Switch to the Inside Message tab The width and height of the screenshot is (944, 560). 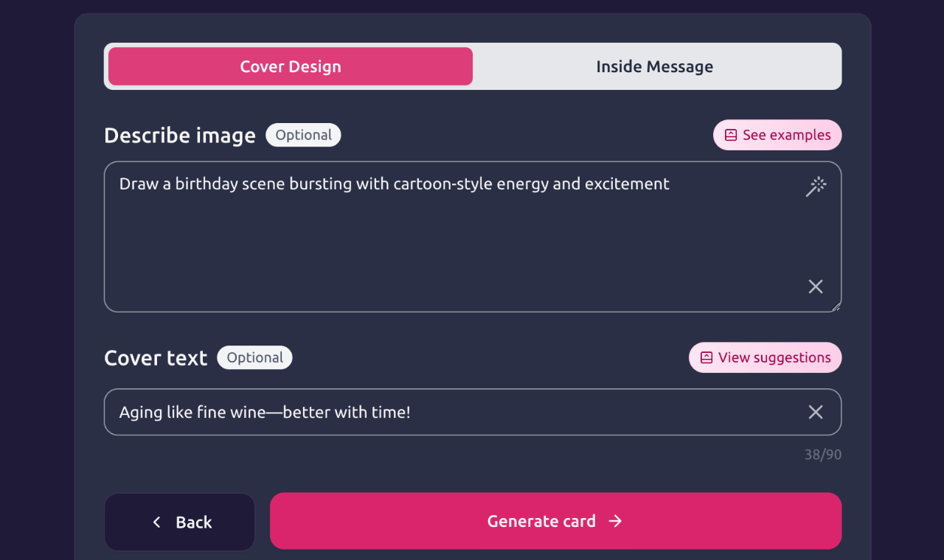pyautogui.click(x=654, y=66)
